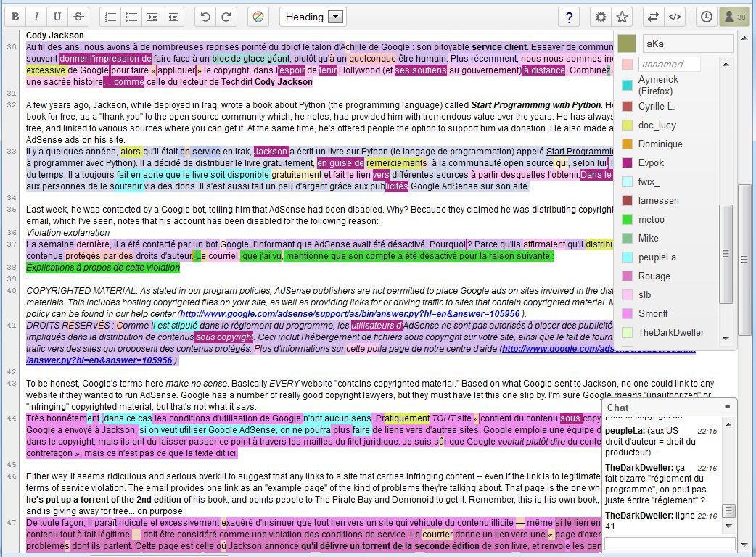Toggle italic formatting
Viewport: 756px width, 557px height.
click(36, 17)
